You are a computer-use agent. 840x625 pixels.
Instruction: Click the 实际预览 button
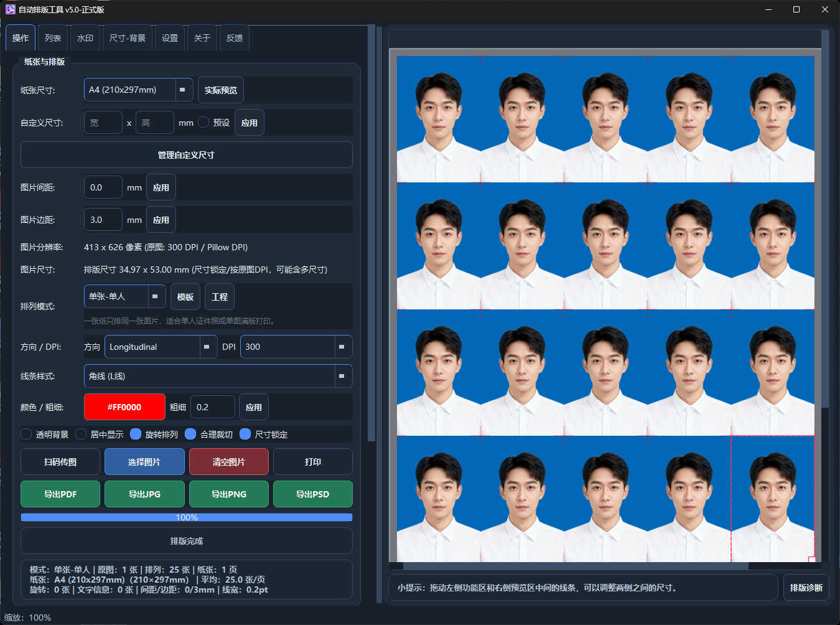(x=221, y=90)
